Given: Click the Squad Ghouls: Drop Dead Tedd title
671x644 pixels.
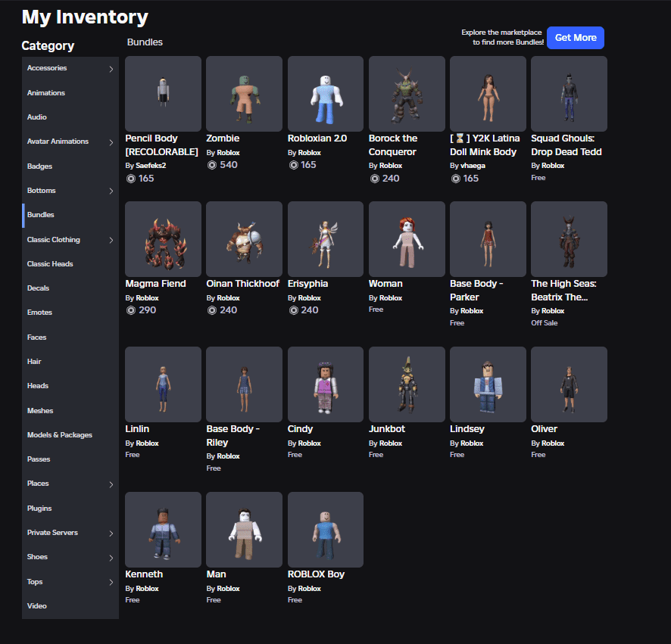Looking at the screenshot, I should (x=566, y=145).
